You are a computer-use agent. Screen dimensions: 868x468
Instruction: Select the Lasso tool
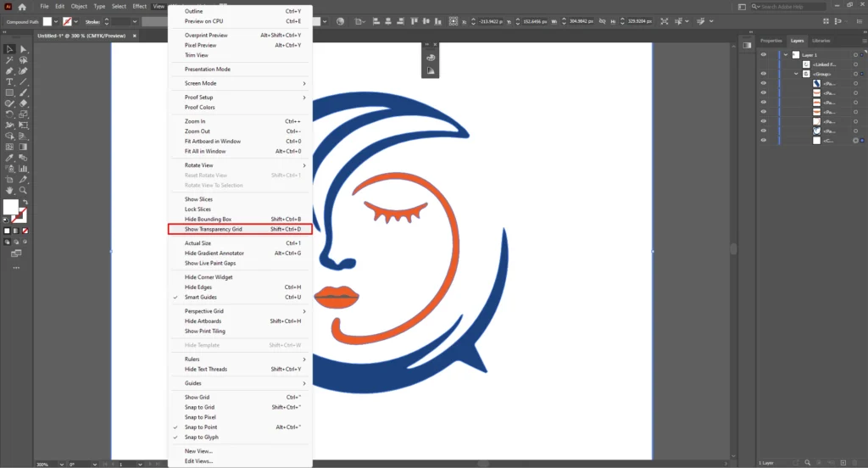[23, 60]
